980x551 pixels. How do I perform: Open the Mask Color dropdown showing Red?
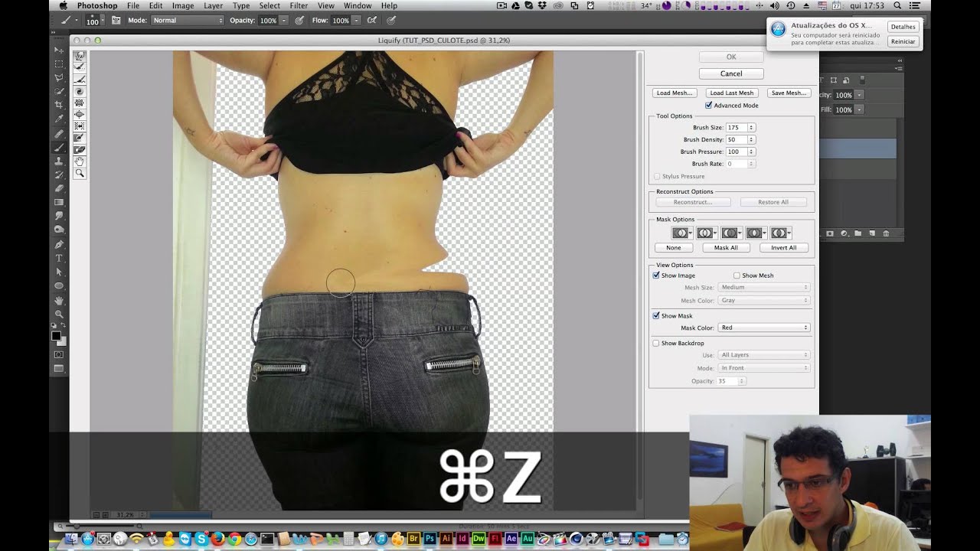click(x=764, y=328)
